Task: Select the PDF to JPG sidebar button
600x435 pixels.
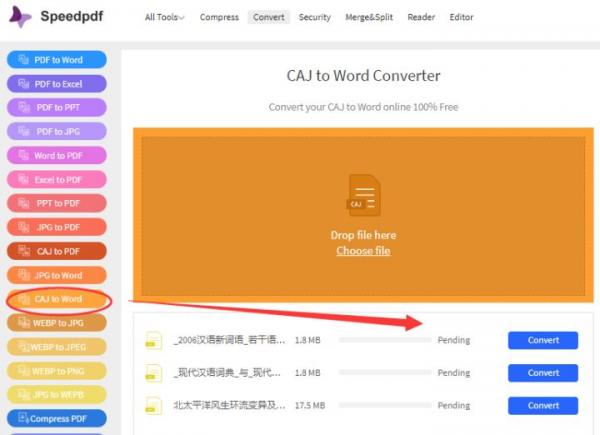Action: pyautogui.click(x=57, y=132)
